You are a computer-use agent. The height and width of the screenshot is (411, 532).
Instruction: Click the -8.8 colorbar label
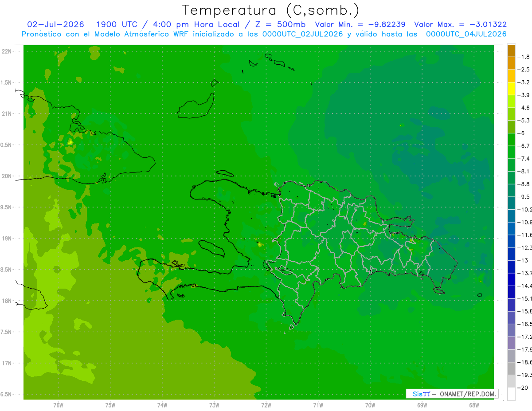click(x=524, y=184)
